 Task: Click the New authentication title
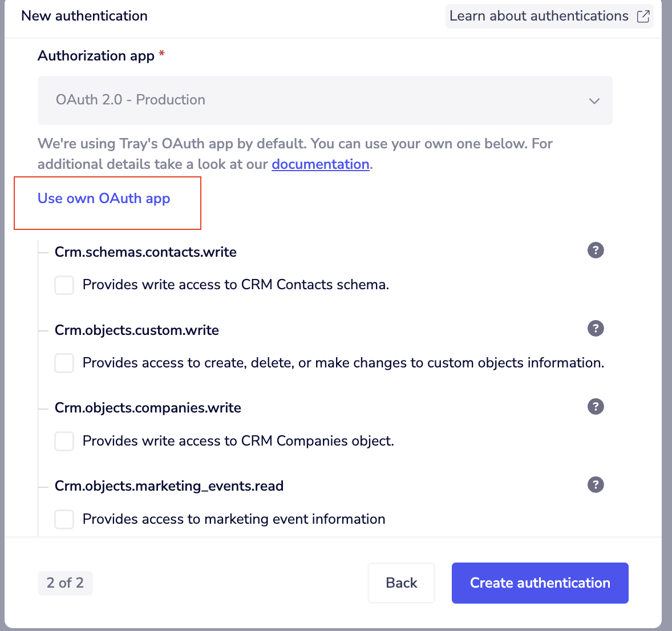pos(84,16)
